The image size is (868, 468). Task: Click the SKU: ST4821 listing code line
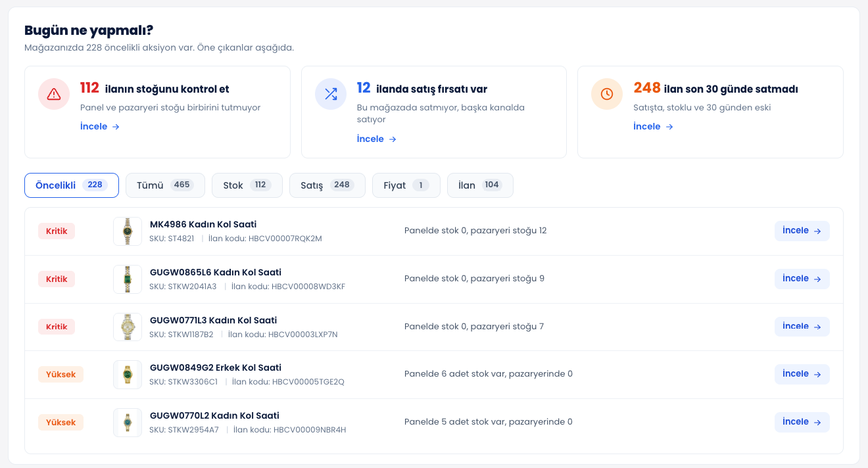(x=236, y=239)
